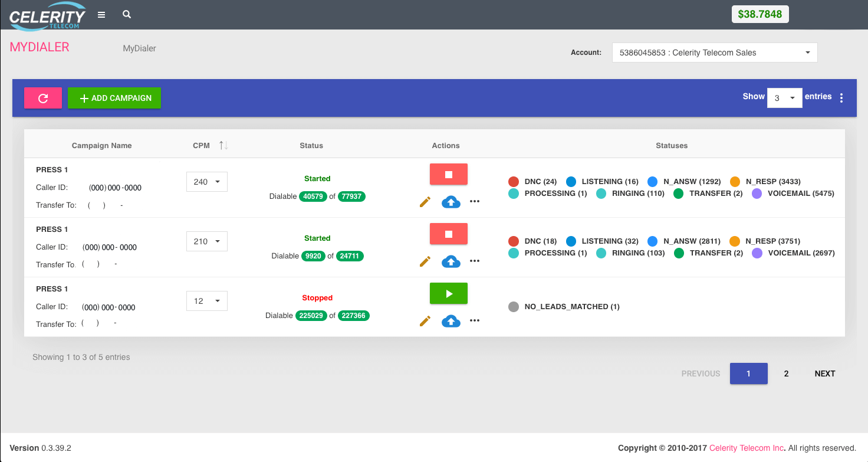Open the CPM 240 dropdown
Image resolution: width=868 pixels, height=462 pixels.
(207, 182)
